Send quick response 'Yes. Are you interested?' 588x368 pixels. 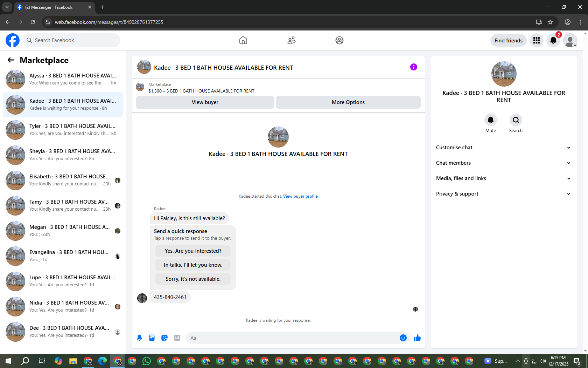pos(193,251)
